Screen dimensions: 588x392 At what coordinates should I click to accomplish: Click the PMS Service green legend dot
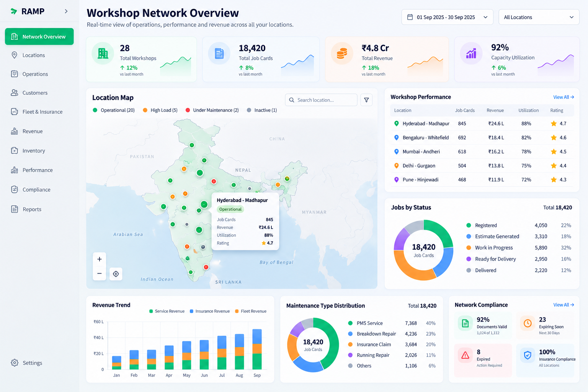pos(350,323)
